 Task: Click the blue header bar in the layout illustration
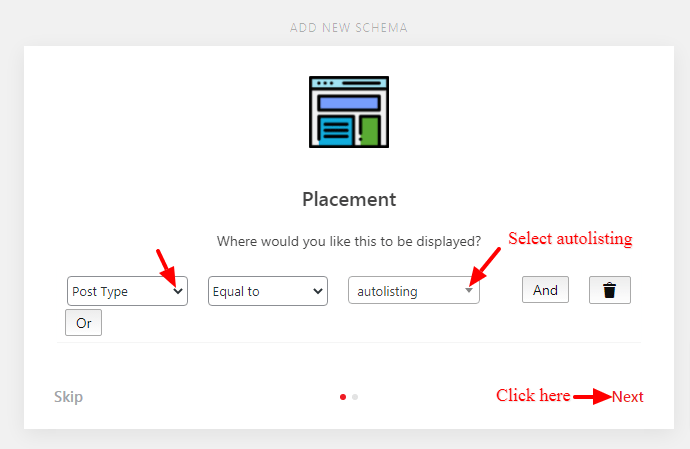point(349,103)
